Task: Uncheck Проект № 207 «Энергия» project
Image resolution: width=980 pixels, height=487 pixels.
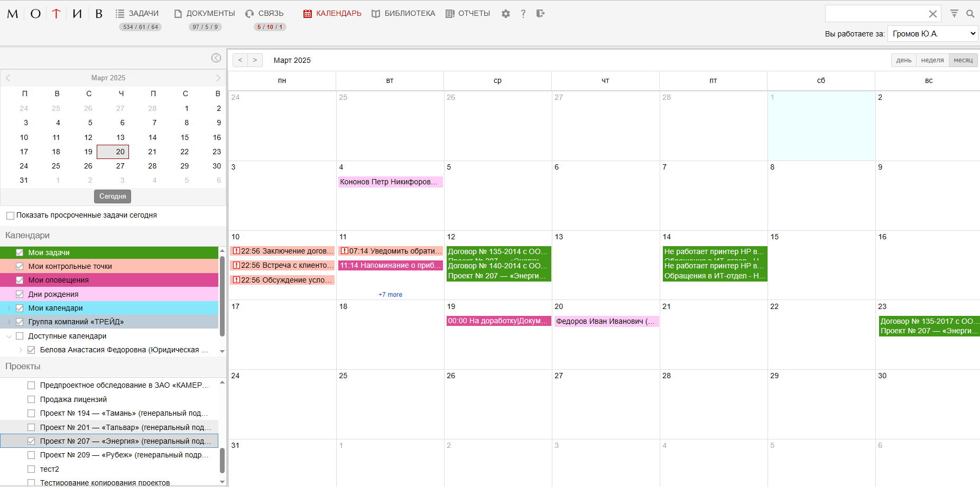Action: pyautogui.click(x=31, y=441)
